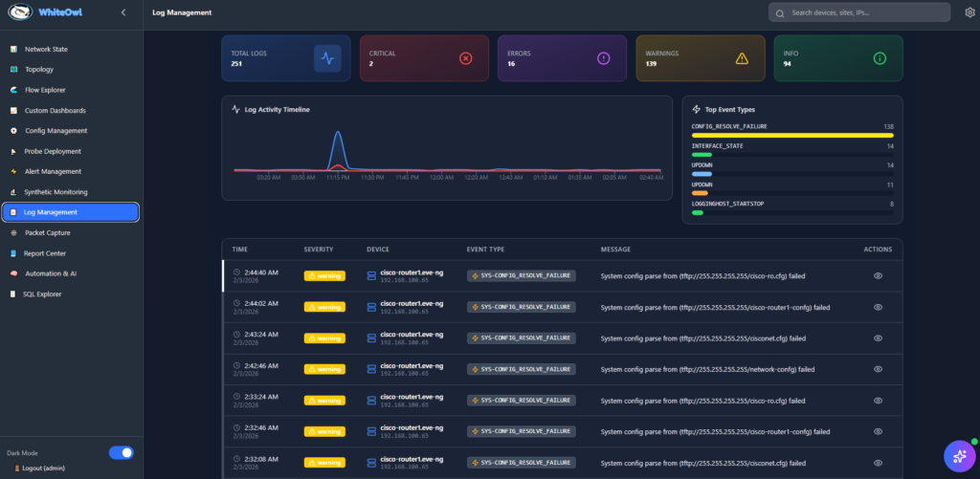
Task: Click the settings gear icon in header
Action: (x=969, y=12)
